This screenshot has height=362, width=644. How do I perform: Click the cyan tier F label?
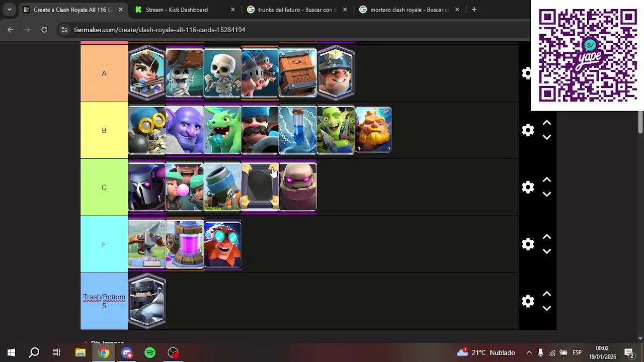coord(104,244)
